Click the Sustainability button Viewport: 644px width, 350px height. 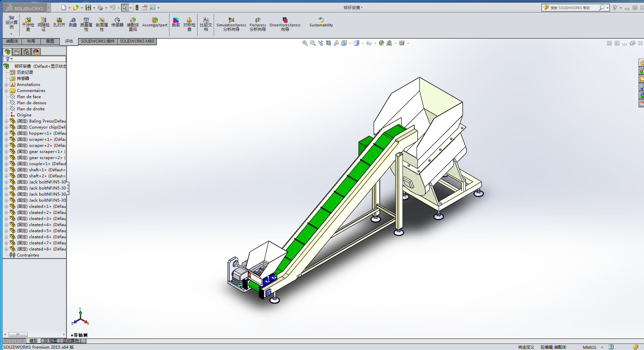click(321, 22)
